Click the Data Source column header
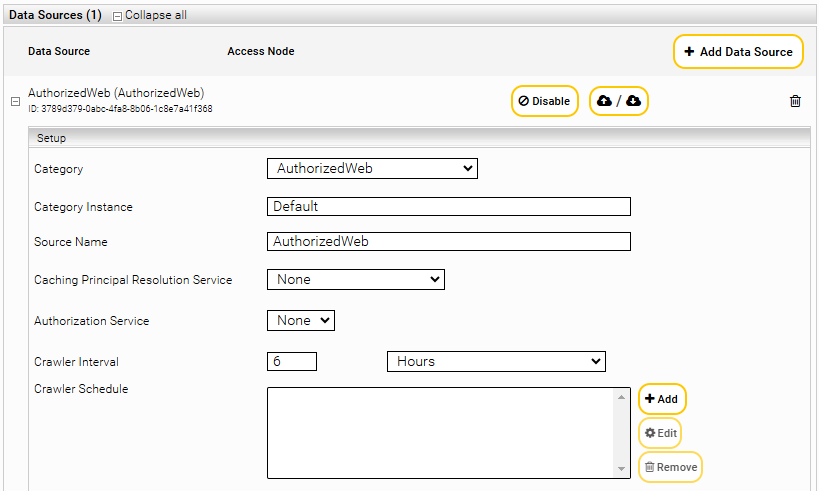The width and height of the screenshot is (819, 491). [59, 51]
